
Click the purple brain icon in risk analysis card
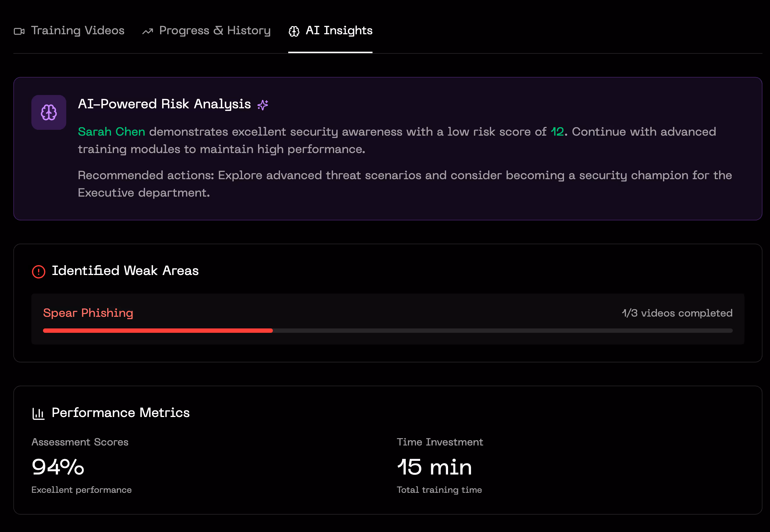(x=49, y=112)
